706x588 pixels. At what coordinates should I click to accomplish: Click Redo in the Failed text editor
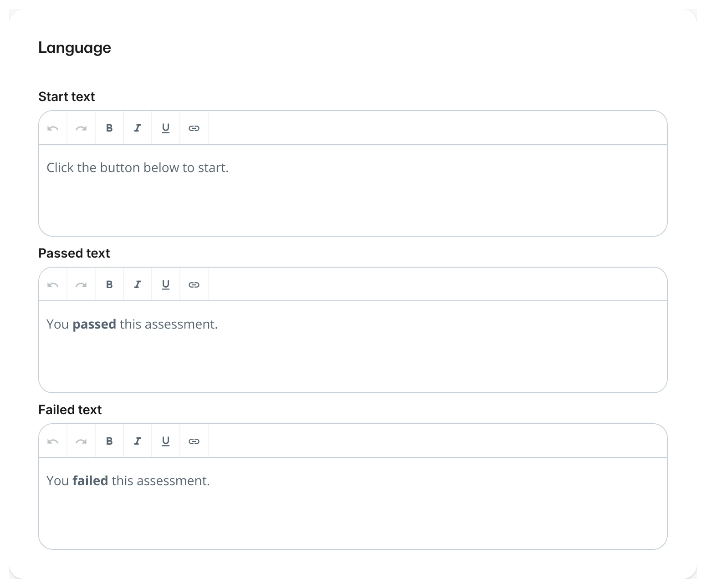81,441
